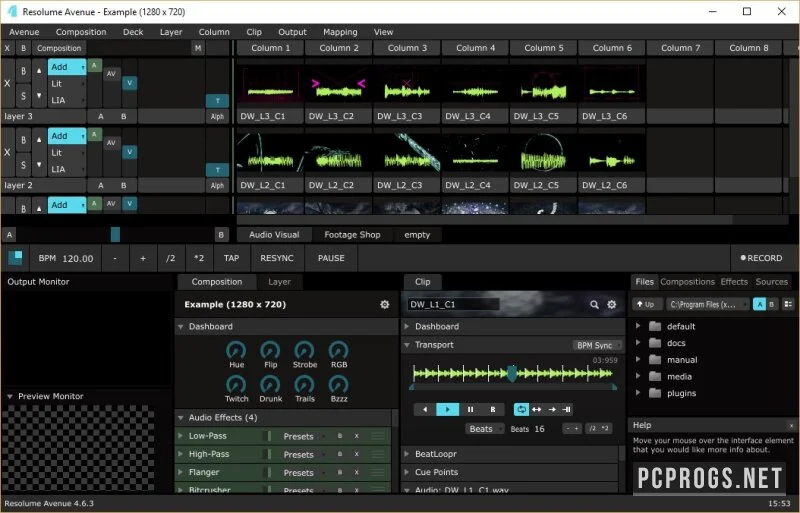Switch to the Layer tab
Image resolution: width=800 pixels, height=513 pixels.
coord(279,282)
